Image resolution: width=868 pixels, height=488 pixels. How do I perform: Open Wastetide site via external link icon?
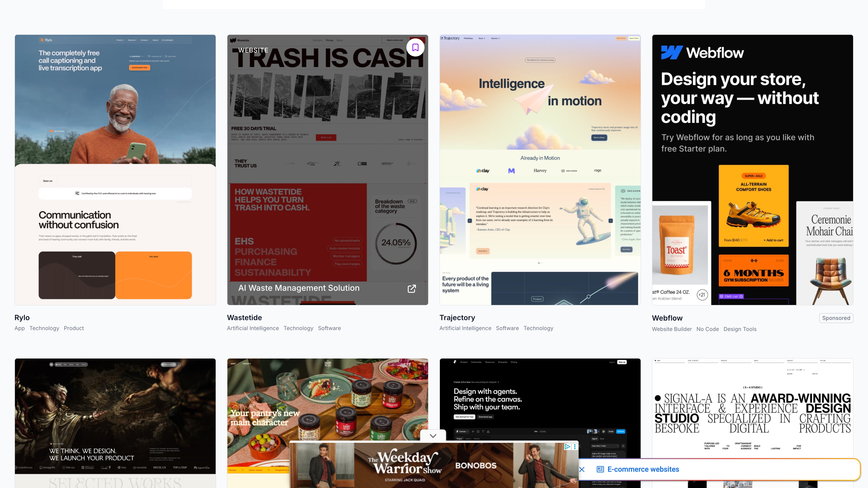click(x=411, y=289)
